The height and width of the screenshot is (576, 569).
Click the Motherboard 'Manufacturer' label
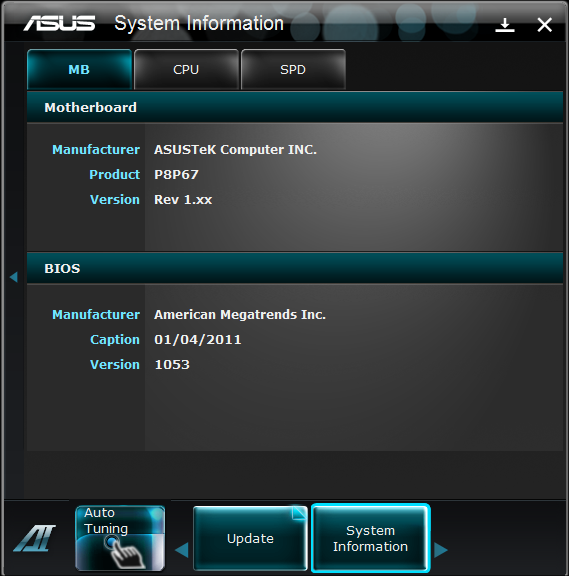[96, 150]
